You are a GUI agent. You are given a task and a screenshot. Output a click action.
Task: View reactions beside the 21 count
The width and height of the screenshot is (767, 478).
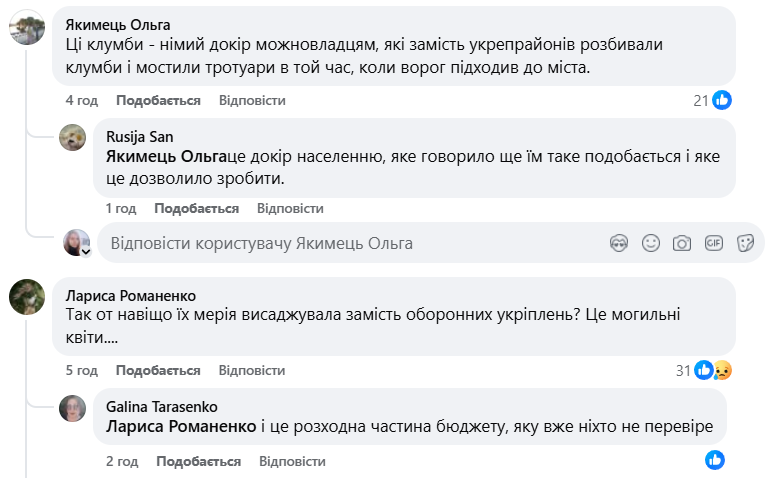coord(721,100)
